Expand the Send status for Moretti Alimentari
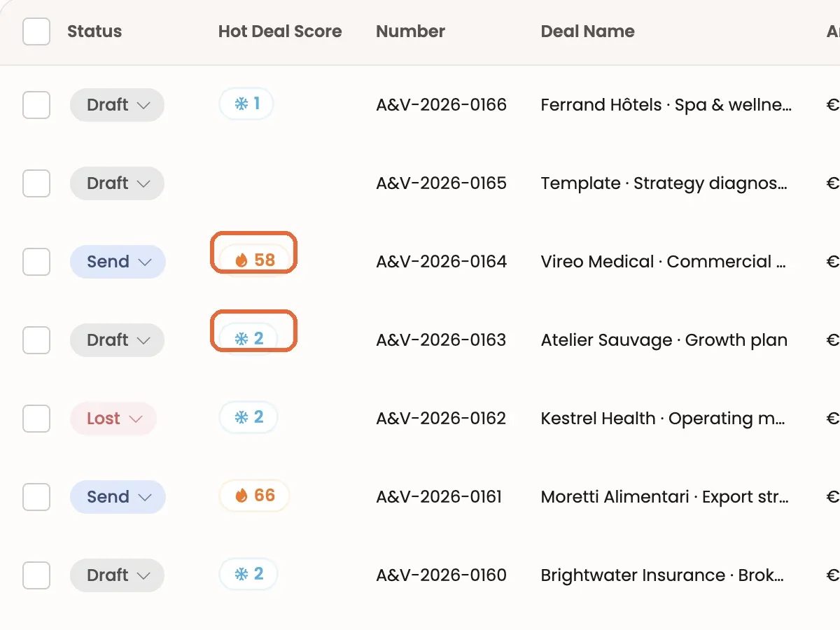This screenshot has height=630, width=840. pos(118,497)
